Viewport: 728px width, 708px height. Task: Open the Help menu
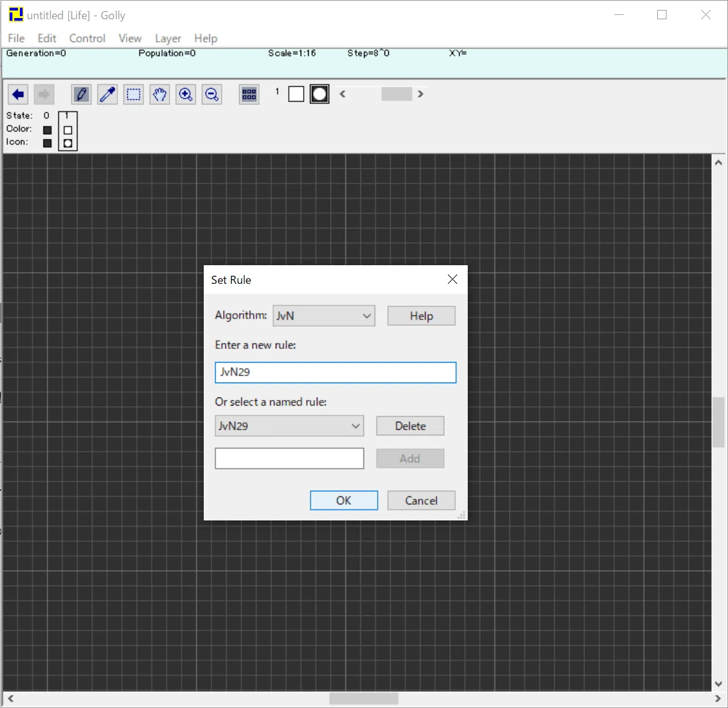tap(206, 39)
